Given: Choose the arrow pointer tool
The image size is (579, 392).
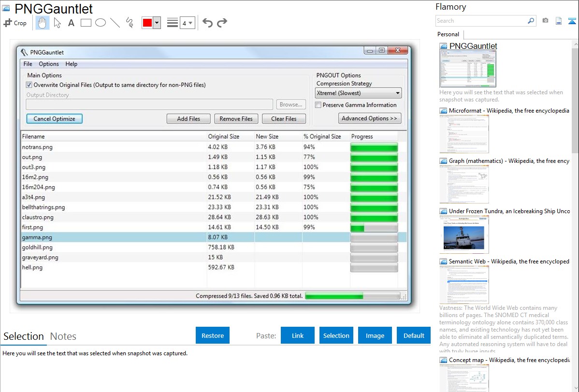Looking at the screenshot, I should click(57, 23).
